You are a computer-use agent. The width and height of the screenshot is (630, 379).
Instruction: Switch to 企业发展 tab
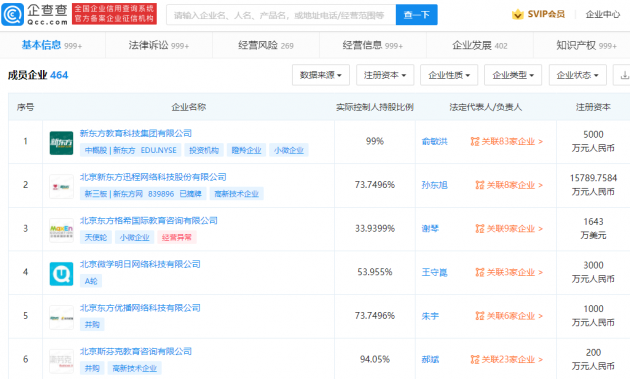pyautogui.click(x=480, y=45)
